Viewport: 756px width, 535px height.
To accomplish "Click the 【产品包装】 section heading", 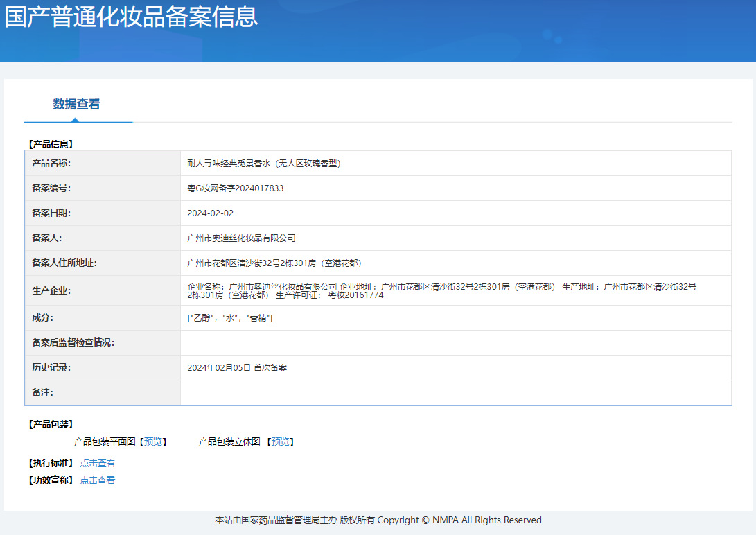I will (x=51, y=424).
